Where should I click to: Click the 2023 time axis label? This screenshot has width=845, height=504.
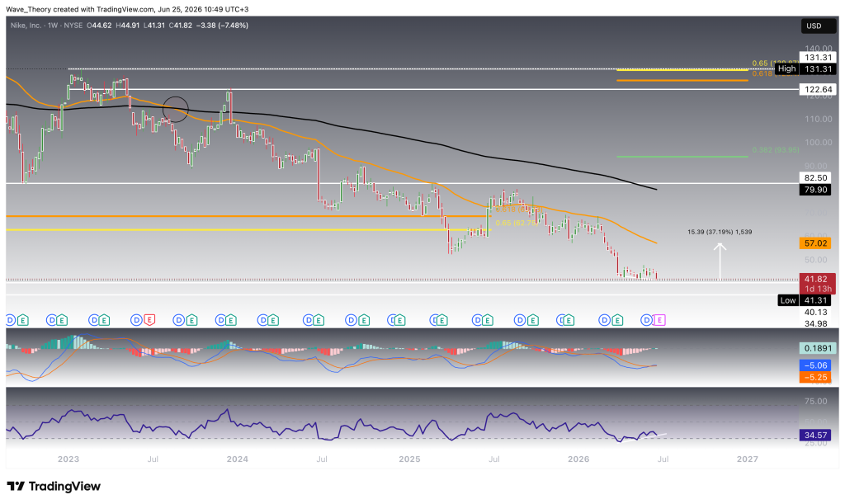click(x=68, y=459)
